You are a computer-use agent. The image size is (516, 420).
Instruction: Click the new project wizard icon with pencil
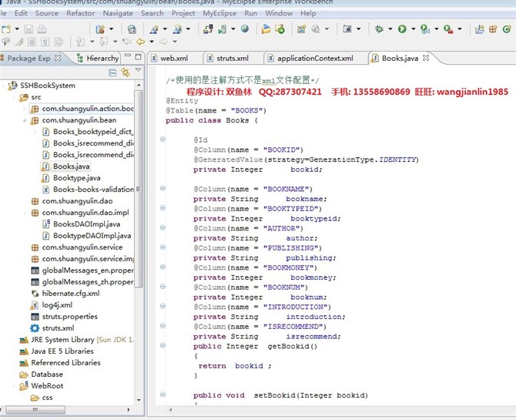click(x=154, y=29)
